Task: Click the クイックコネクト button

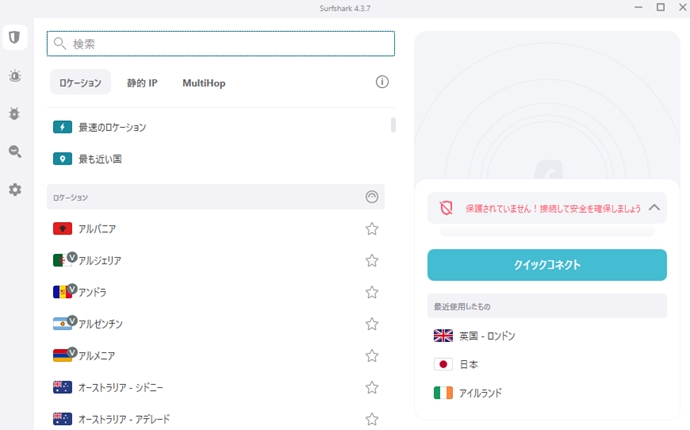Action: tap(547, 265)
